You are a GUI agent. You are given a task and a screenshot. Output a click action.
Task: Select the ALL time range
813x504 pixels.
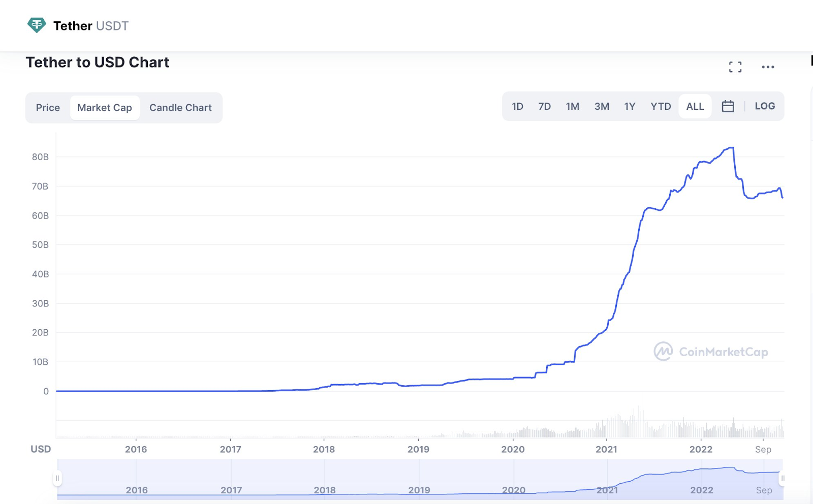click(x=695, y=106)
